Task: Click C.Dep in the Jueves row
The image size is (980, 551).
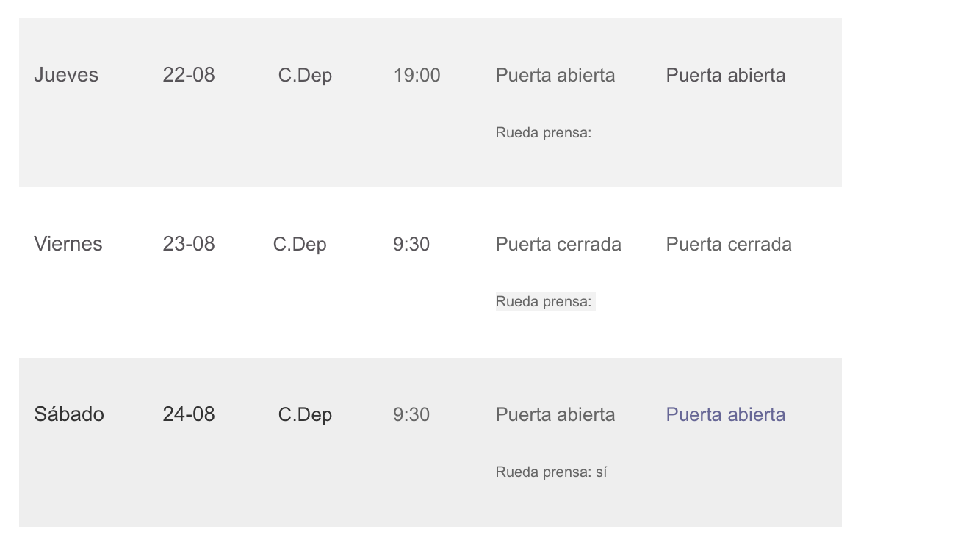Action: coord(305,76)
